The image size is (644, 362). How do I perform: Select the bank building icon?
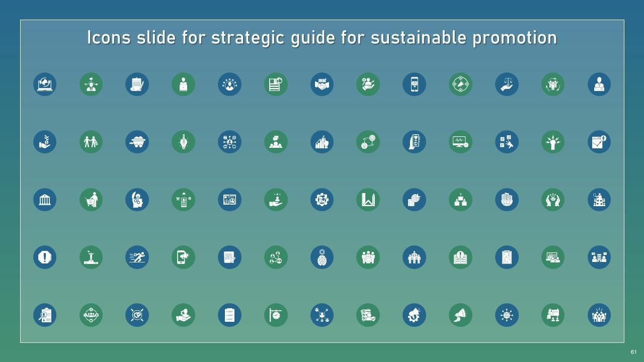[x=45, y=200]
